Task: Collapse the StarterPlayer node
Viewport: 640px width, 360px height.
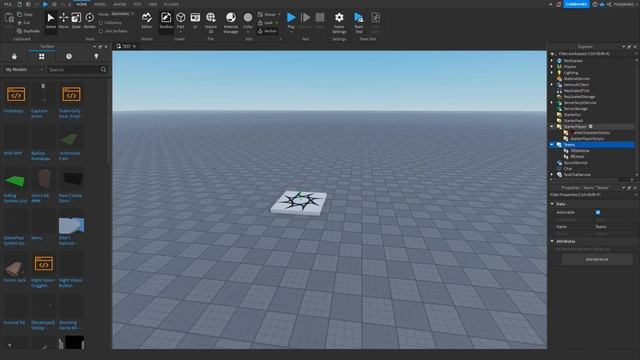Action: coord(552,127)
